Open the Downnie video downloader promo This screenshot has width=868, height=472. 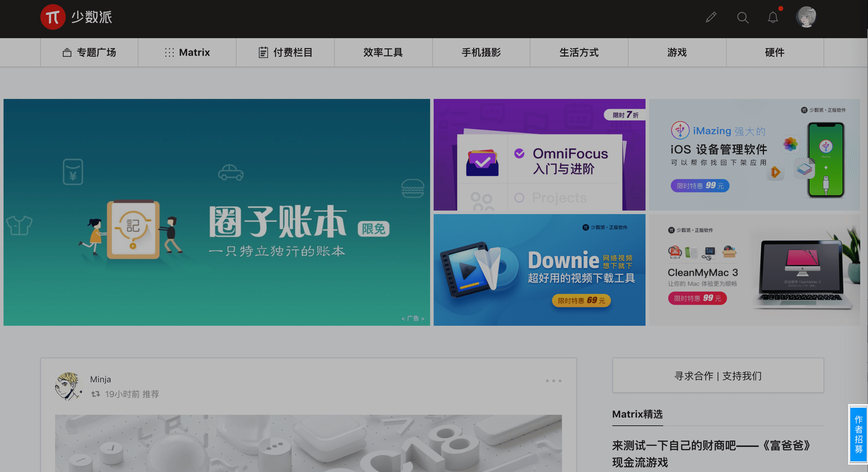[x=539, y=270]
